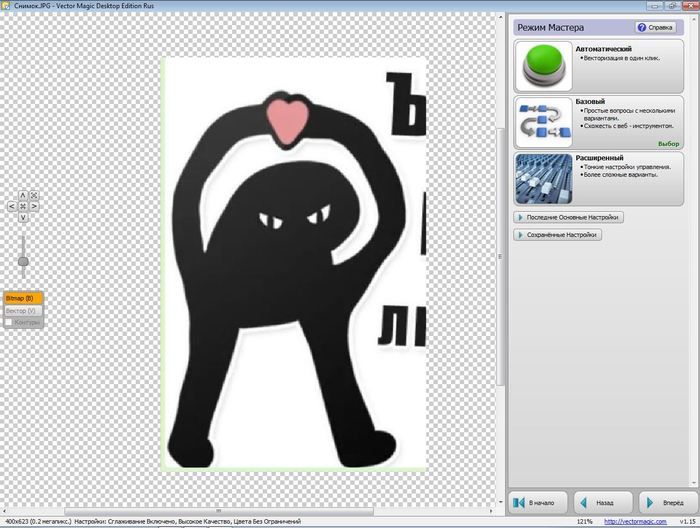Expand Последние Основные Настройки
Image resolution: width=700 pixels, height=528 pixels.
click(x=568, y=217)
